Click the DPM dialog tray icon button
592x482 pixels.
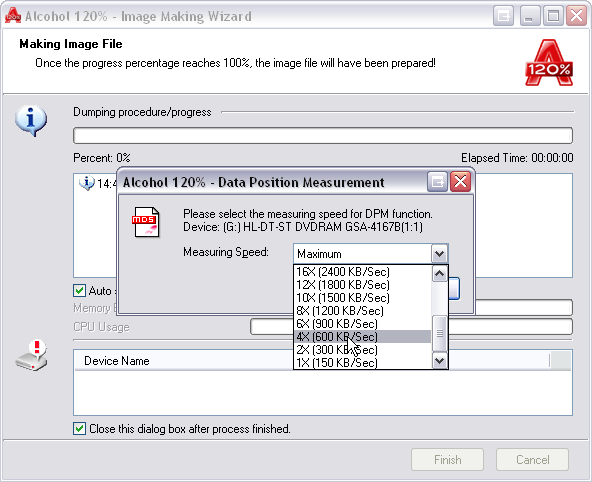point(437,182)
